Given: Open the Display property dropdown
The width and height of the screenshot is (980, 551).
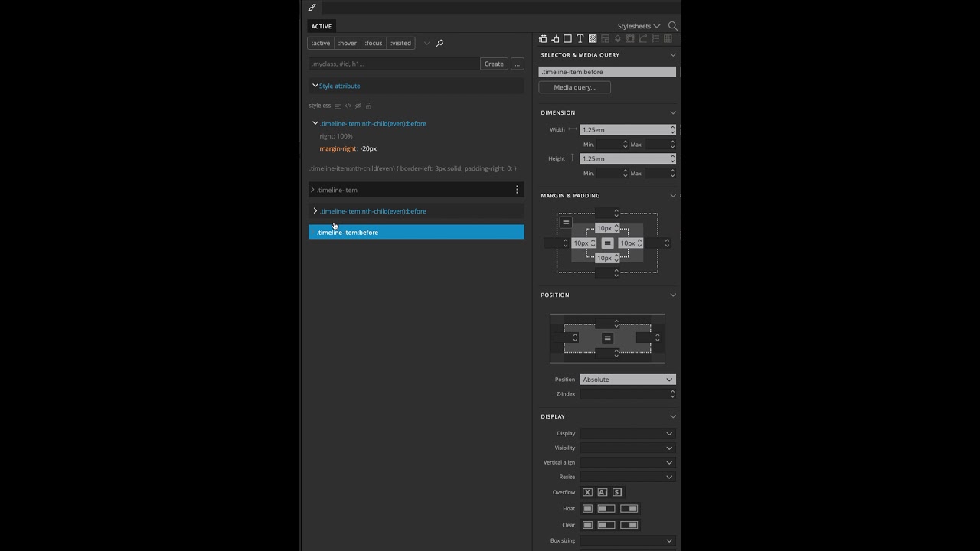Looking at the screenshot, I should (628, 434).
